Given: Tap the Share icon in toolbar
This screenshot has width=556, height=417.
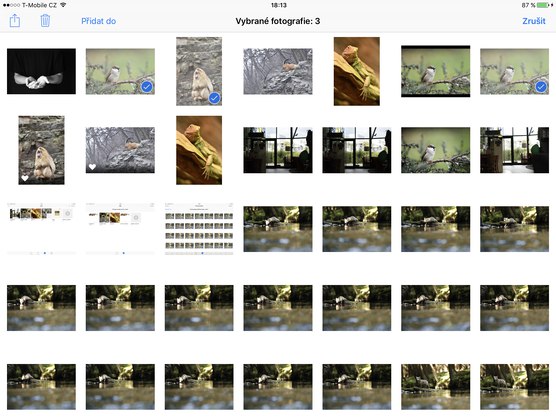Looking at the screenshot, I should coord(15,21).
